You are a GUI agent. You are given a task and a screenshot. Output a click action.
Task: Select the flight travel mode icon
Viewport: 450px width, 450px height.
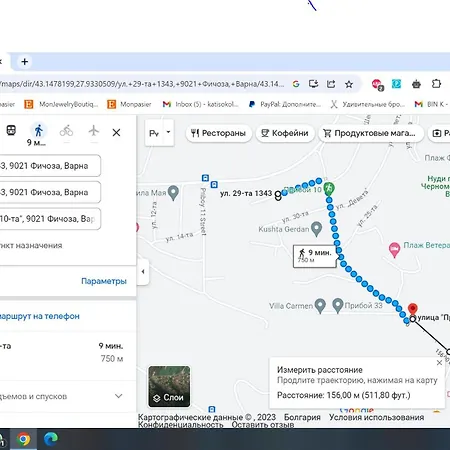pos(94,131)
